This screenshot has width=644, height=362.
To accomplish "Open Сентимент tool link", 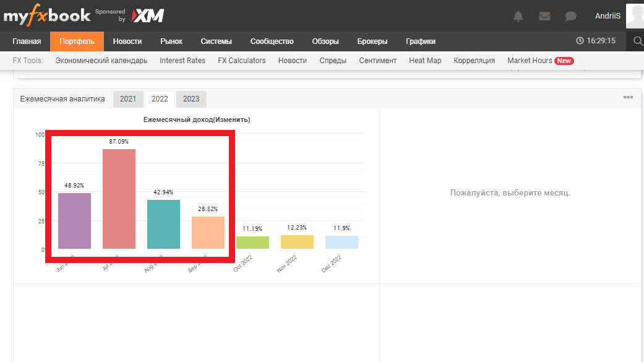I will coord(378,61).
